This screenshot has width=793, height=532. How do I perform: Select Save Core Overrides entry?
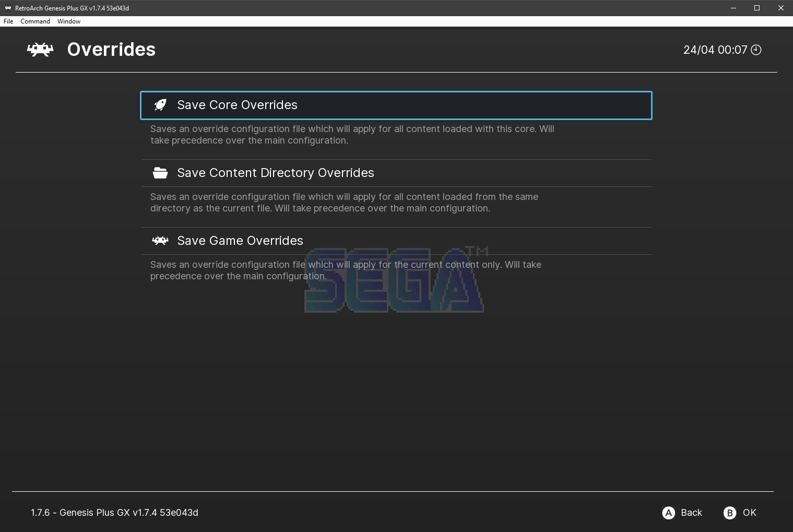coord(396,105)
